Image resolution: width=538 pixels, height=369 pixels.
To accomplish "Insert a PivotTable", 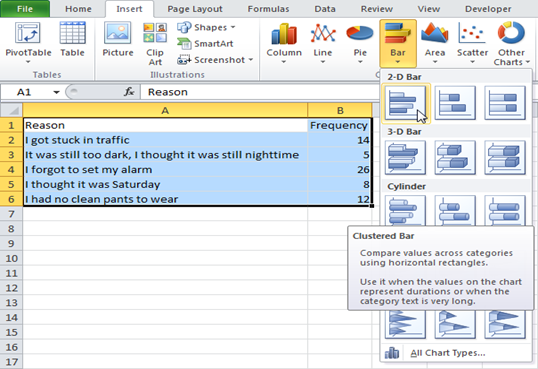I will pyautogui.click(x=28, y=43).
